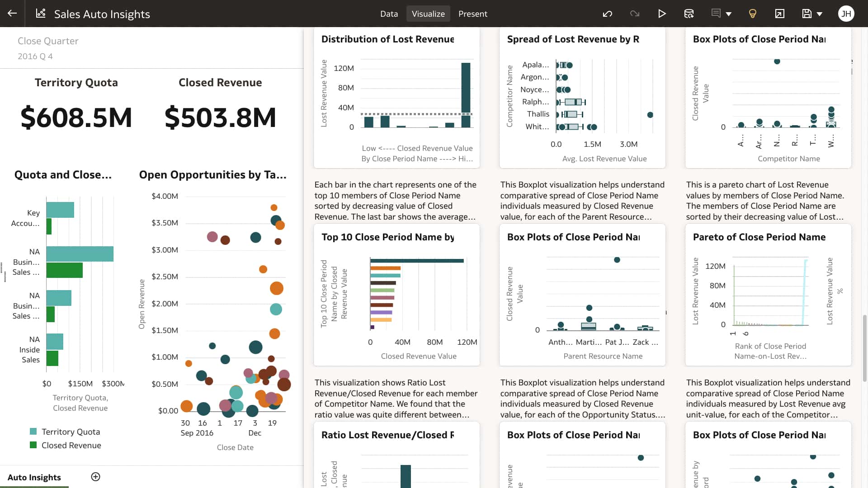
Task: Open the Save options dropdown arrow
Action: [x=821, y=14]
